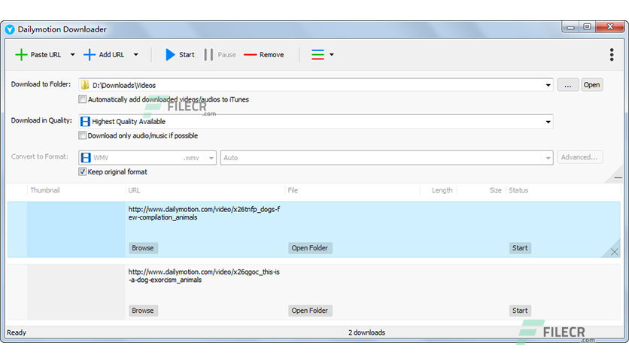Click the film icon in quality box

tap(85, 122)
